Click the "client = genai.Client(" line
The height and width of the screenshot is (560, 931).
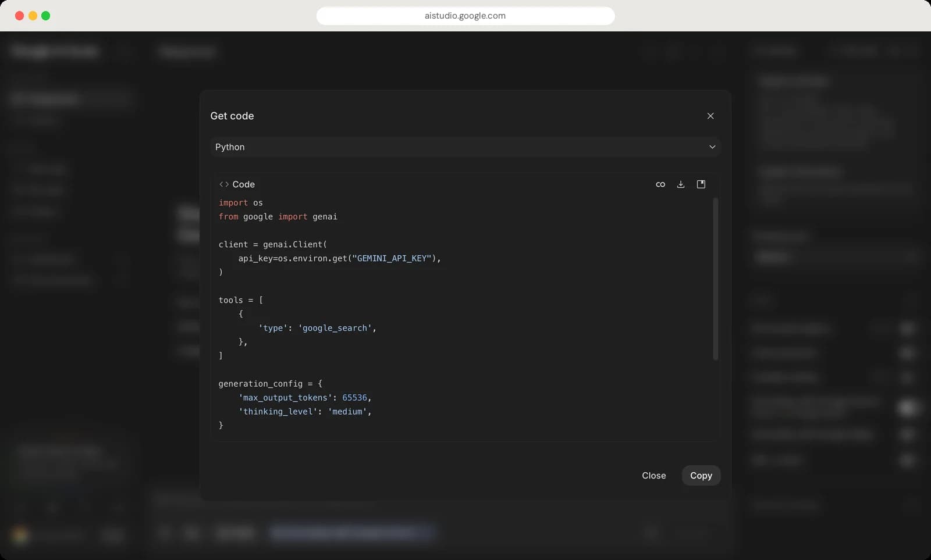(273, 244)
